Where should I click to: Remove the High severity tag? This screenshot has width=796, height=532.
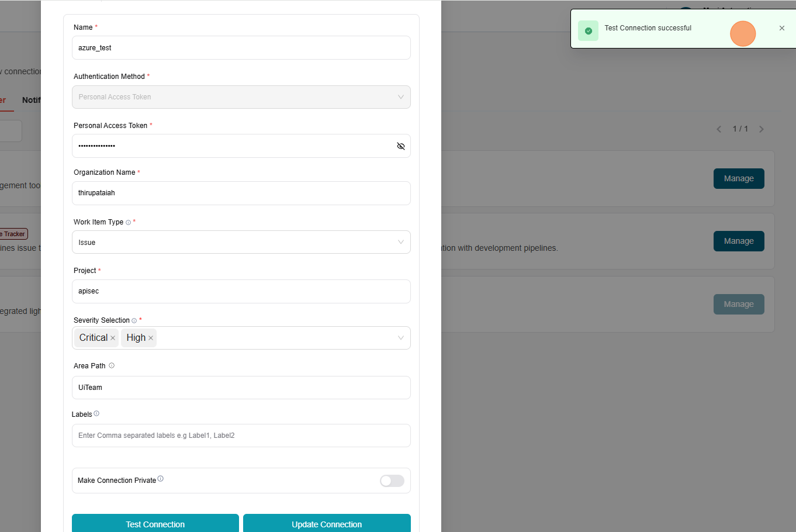151,338
